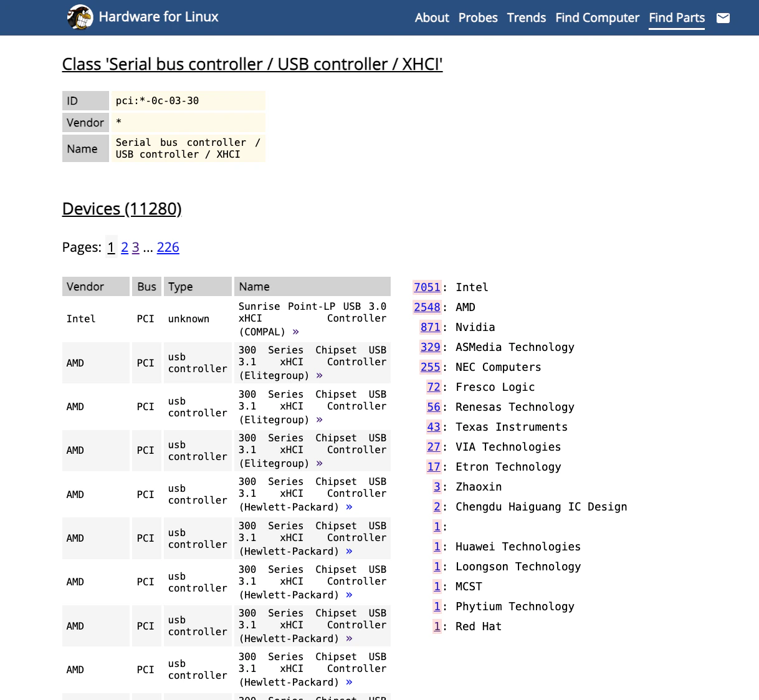The width and height of the screenshot is (759, 700).
Task: Open the 871 Nvidia devices count
Action: 430,327
